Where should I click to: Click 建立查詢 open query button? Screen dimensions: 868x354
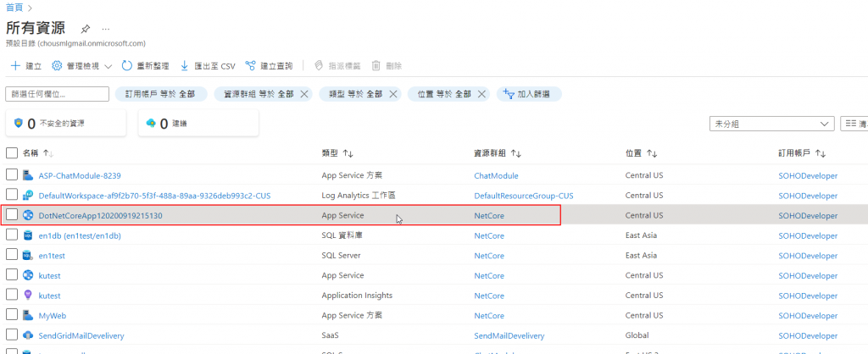[269, 66]
